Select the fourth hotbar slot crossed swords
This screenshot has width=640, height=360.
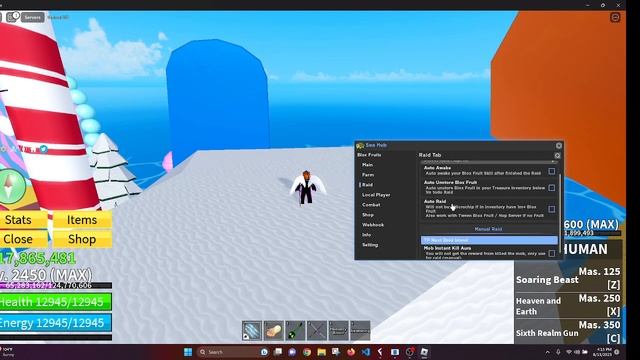[x=317, y=330]
